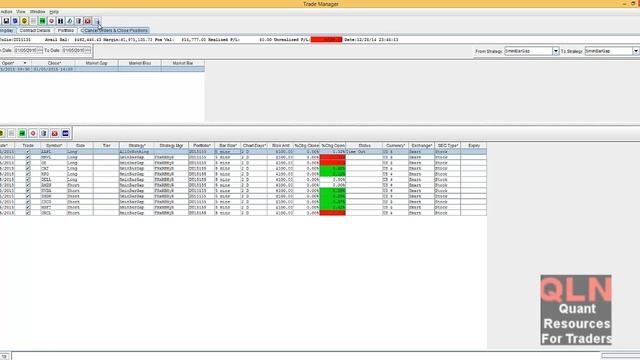Click the red circle icon in the lower table toolbar
640x360 pixels.
tap(33, 133)
